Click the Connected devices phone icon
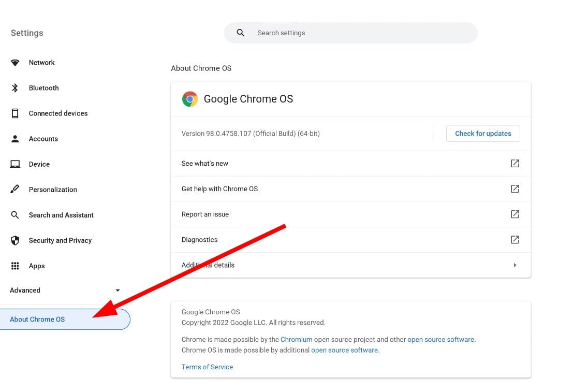This screenshot has width=588, height=391. 15,113
